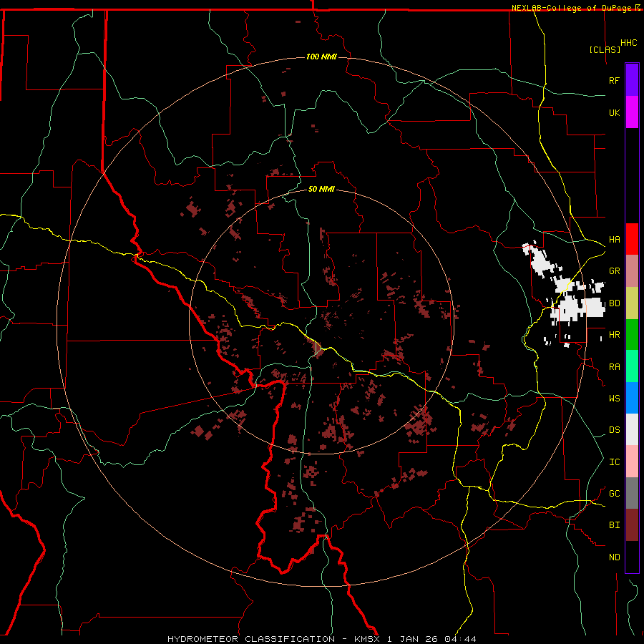Viewport: 644px width, 644px height.
Task: Click the HA legend label
Action: pos(614,240)
